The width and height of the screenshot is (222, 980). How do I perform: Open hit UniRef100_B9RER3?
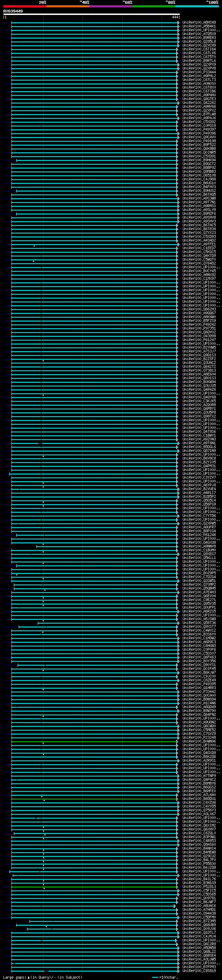pos(199,38)
